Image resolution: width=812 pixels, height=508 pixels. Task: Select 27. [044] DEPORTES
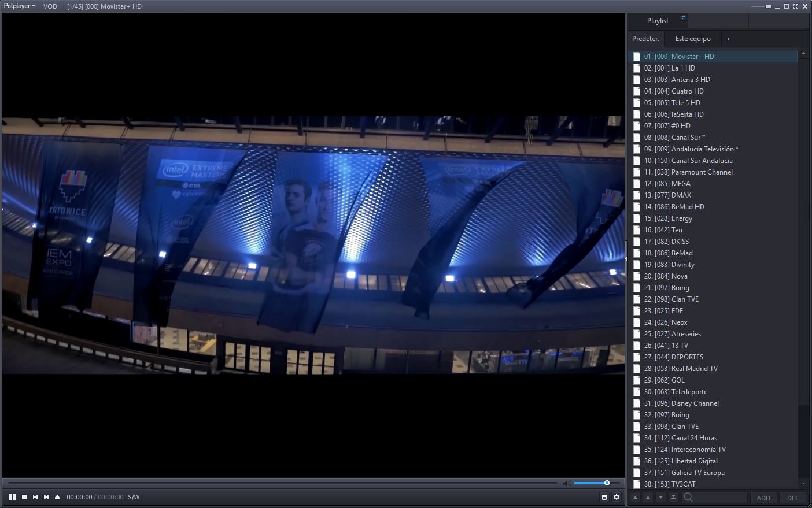pyautogui.click(x=713, y=357)
